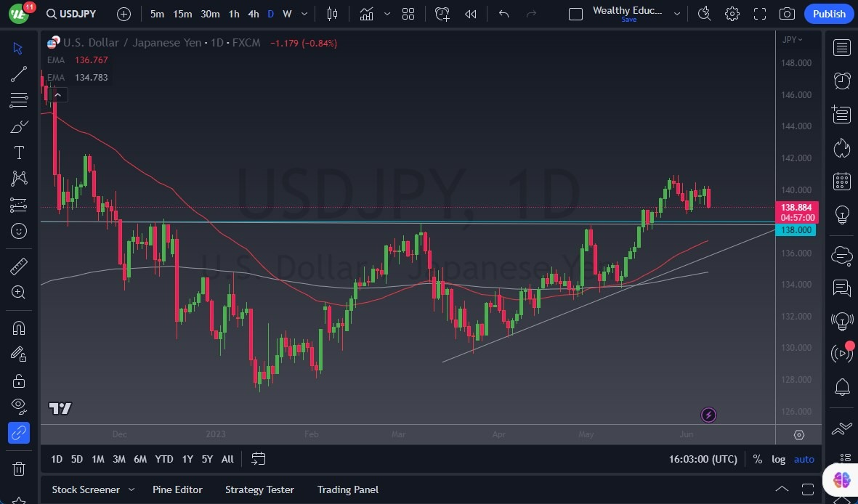Switch chart scale to log
Viewport: 858px width, 504px height.
tap(778, 459)
